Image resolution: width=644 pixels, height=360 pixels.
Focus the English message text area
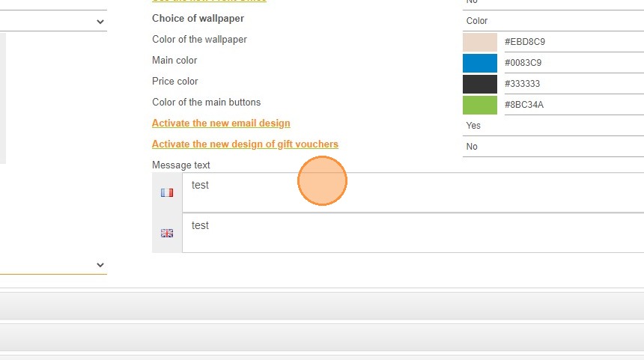pos(413,233)
